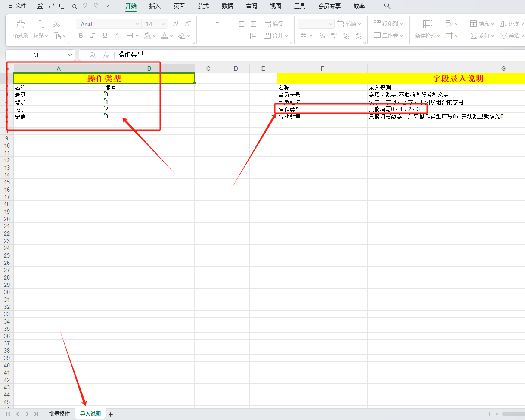The width and height of the screenshot is (525, 420).
Task: Toggle bold formatting
Action: (x=81, y=36)
